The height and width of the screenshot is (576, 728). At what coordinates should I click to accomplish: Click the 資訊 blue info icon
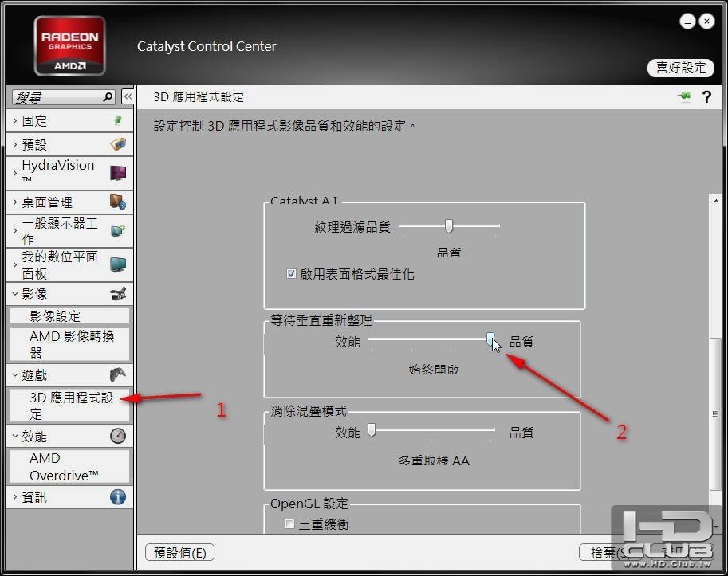[118, 496]
